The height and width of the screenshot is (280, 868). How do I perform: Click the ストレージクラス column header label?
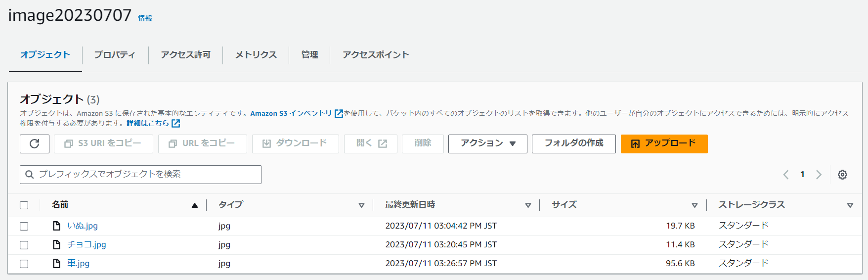(x=751, y=205)
